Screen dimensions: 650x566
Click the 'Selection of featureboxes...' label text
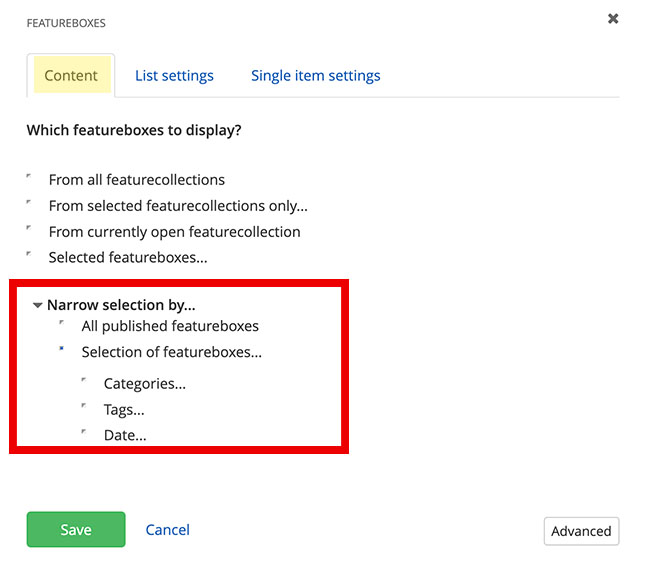click(x=171, y=352)
